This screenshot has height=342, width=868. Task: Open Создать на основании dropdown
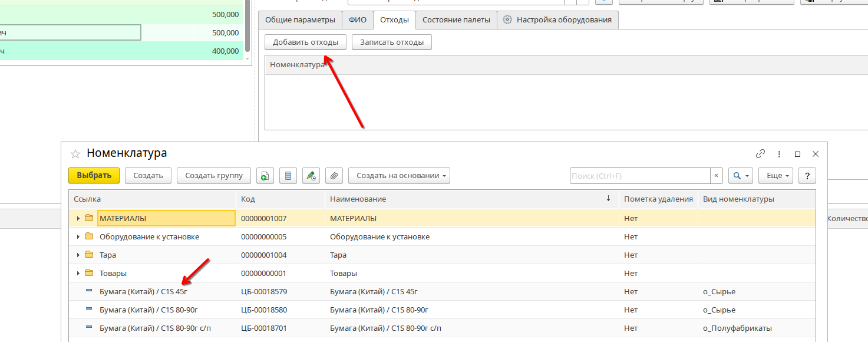[x=399, y=176]
